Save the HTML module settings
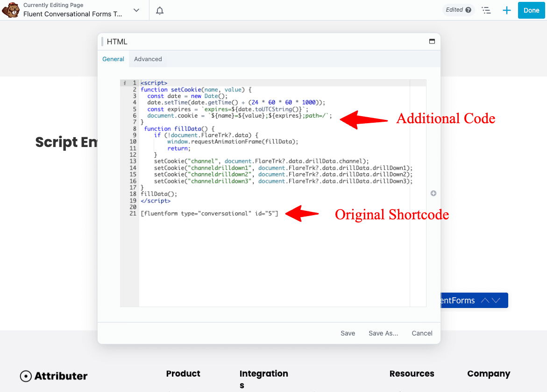The image size is (547, 392). (348, 333)
